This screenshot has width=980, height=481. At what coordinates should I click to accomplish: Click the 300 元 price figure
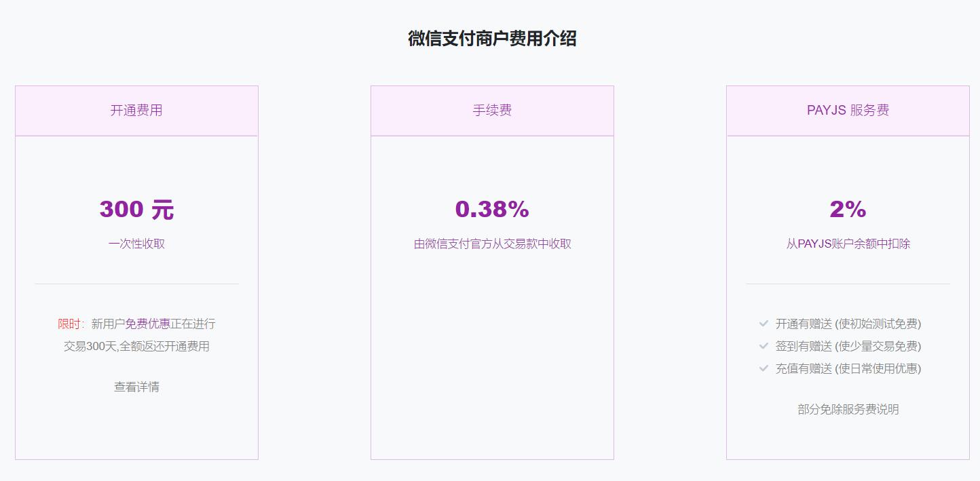pyautogui.click(x=136, y=209)
